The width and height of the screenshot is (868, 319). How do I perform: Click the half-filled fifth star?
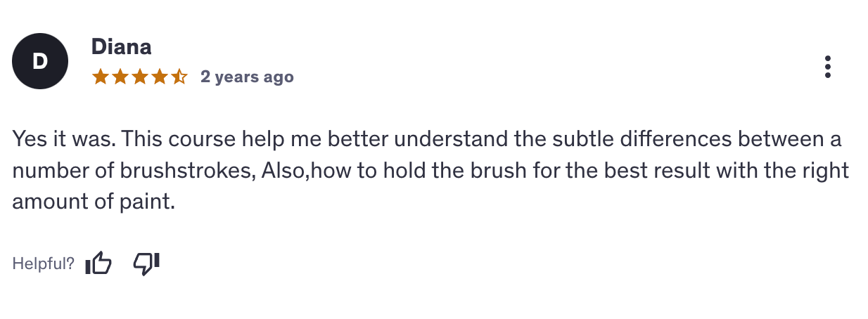179,77
